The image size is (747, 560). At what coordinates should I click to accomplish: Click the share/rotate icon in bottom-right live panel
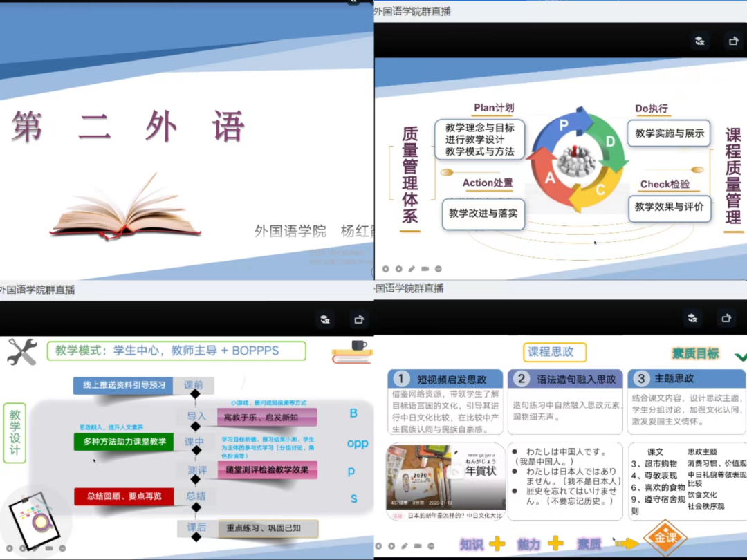coord(726,318)
